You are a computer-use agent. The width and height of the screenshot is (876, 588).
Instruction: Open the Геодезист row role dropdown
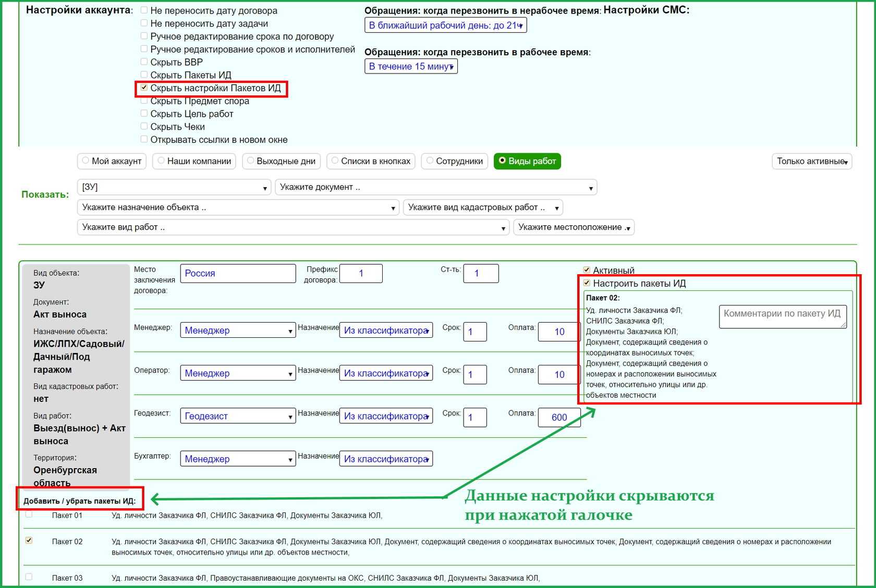[238, 416]
